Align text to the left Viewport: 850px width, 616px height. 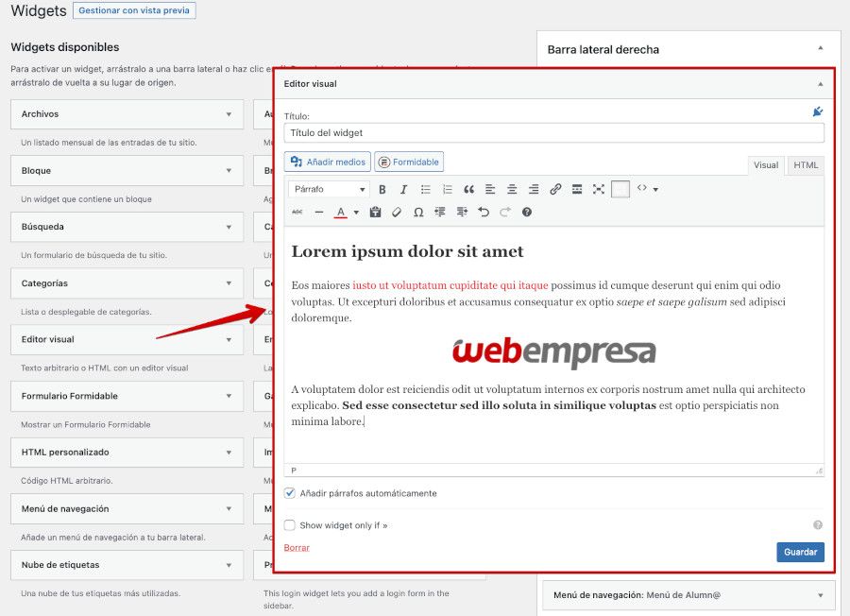(x=490, y=189)
